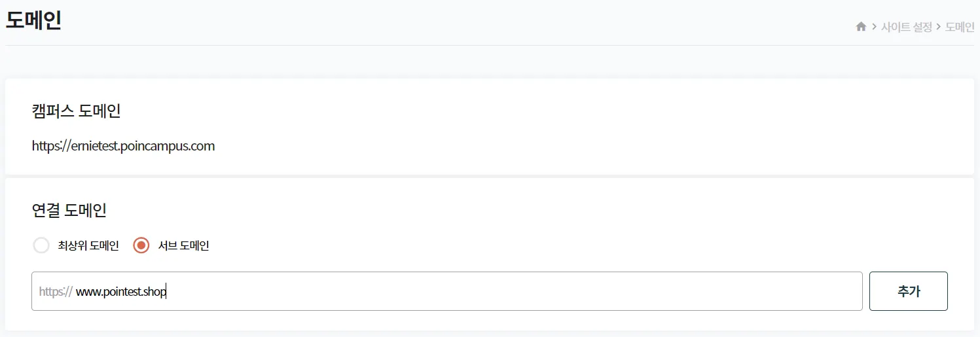Image resolution: width=980 pixels, height=337 pixels.
Task: Select the 최상위 도메인 radio button
Action: click(41, 245)
